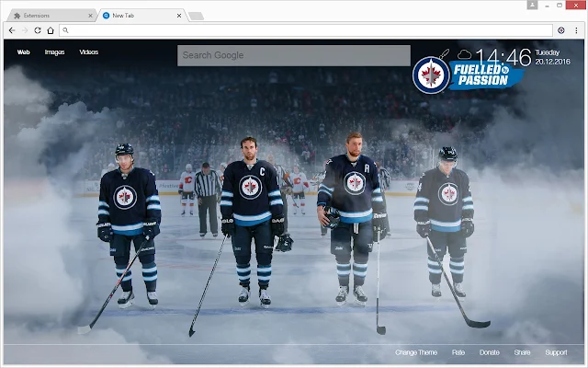
Task: Close the Extensions tab
Action: point(90,16)
